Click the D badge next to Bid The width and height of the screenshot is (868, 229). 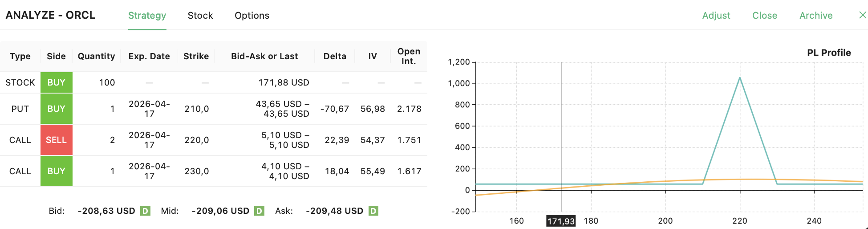tap(145, 211)
